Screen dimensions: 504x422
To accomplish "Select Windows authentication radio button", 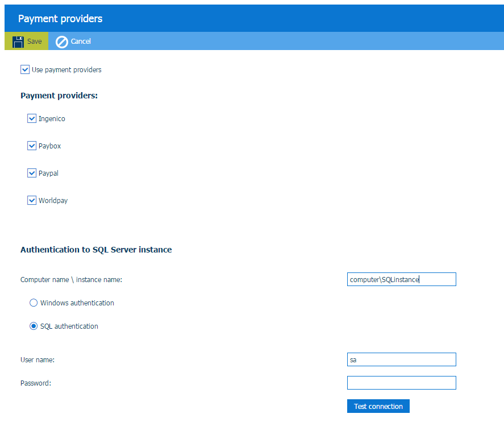I will pos(34,303).
